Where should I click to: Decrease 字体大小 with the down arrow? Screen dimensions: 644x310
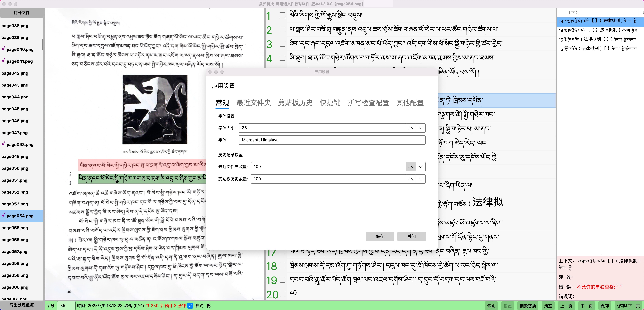click(420, 128)
